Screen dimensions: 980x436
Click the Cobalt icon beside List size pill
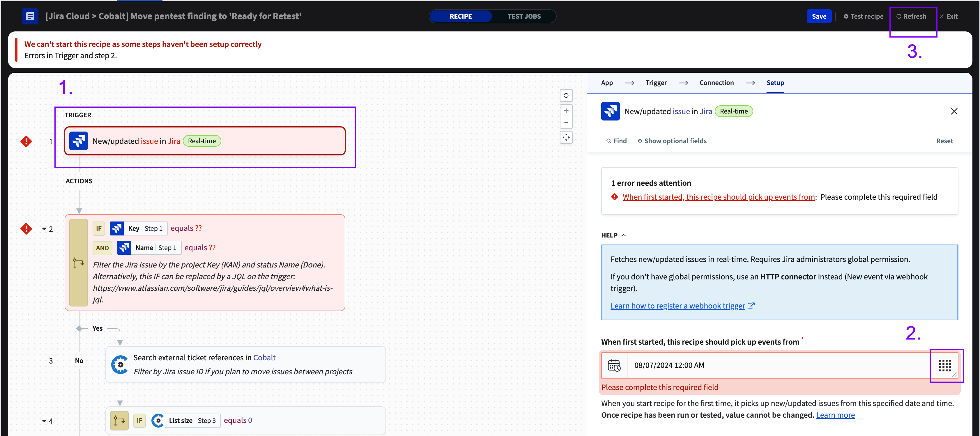tap(158, 420)
